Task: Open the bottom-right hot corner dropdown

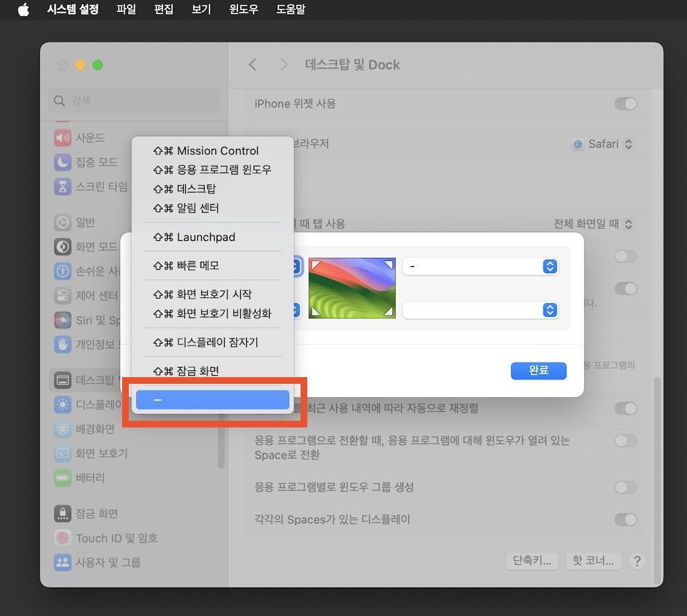Action: pyautogui.click(x=480, y=310)
